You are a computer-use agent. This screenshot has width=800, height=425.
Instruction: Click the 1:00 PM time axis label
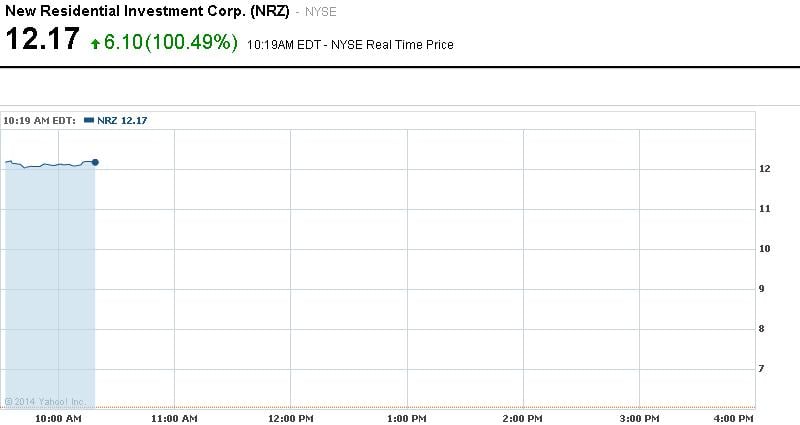[407, 417]
